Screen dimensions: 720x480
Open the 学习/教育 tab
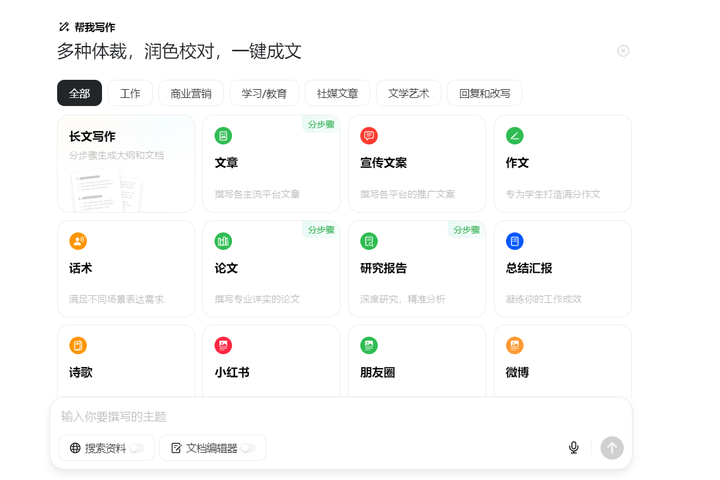tap(264, 93)
